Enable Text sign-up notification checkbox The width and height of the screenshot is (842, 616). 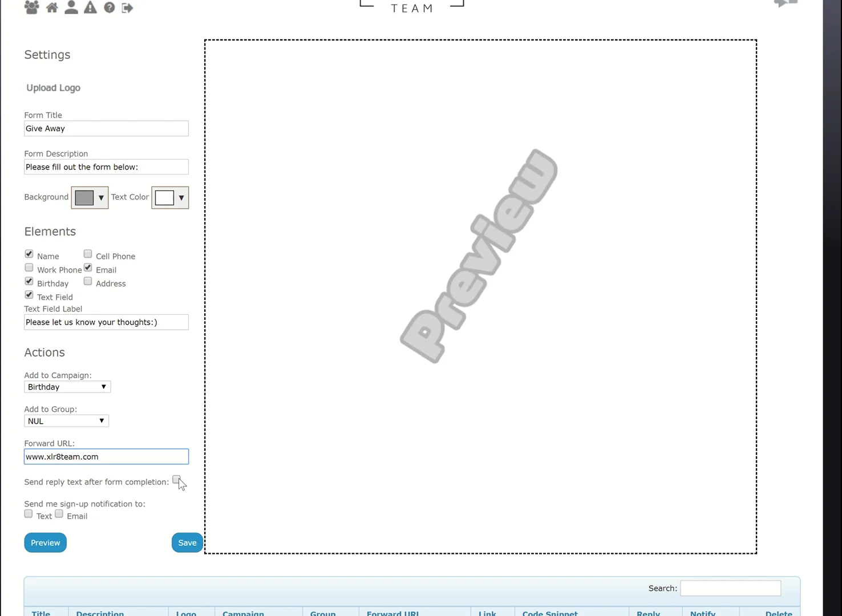(x=29, y=514)
